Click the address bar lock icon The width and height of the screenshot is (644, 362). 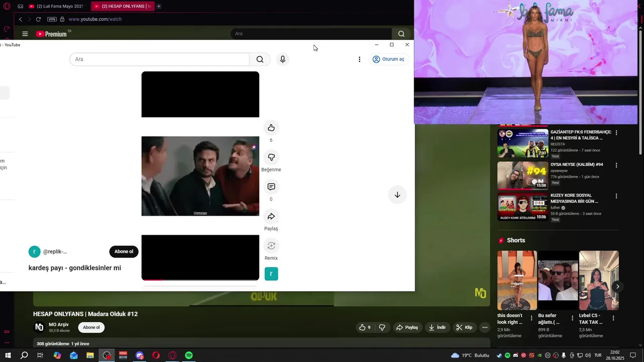62,19
